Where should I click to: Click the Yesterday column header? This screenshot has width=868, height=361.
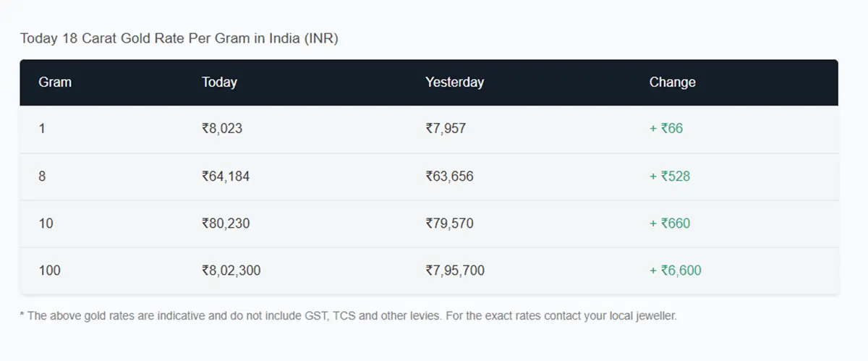point(454,82)
